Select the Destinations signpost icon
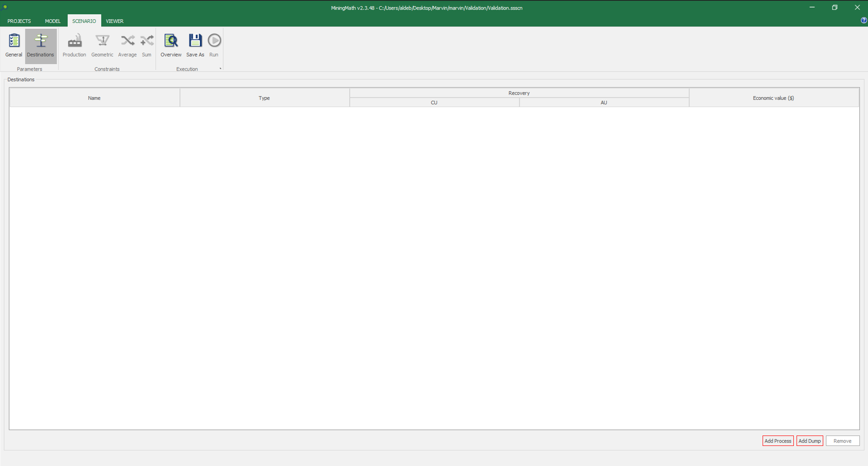Viewport: 868px width, 466px height. (x=41, y=45)
